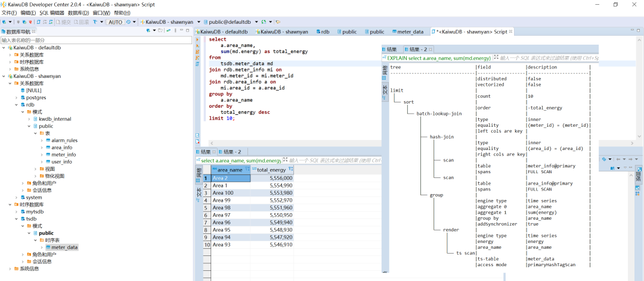The image size is (644, 281).
Task: Switch to the meter_data editor tab
Action: (x=409, y=32)
